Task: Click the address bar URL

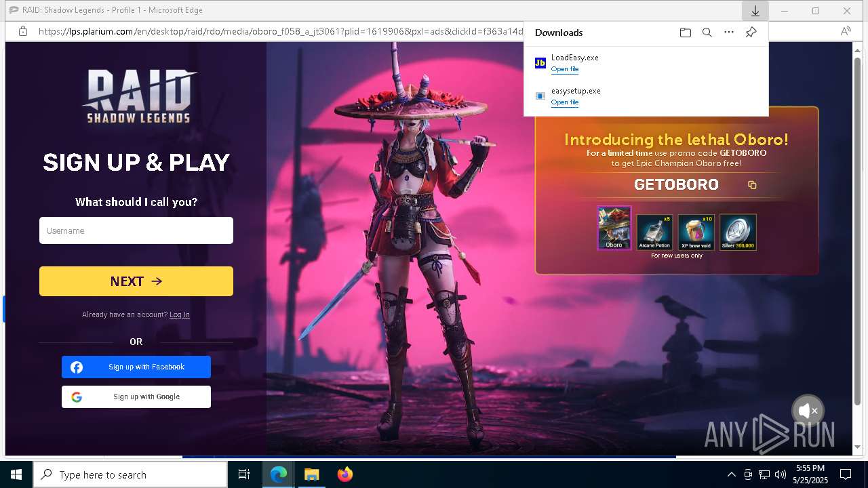Action: coord(281,31)
